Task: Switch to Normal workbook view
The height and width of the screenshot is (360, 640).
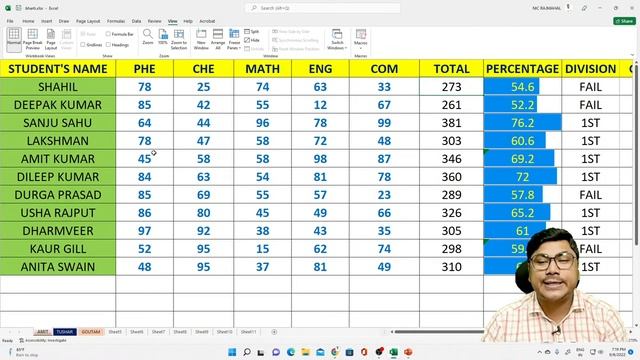Action: click(x=13, y=39)
